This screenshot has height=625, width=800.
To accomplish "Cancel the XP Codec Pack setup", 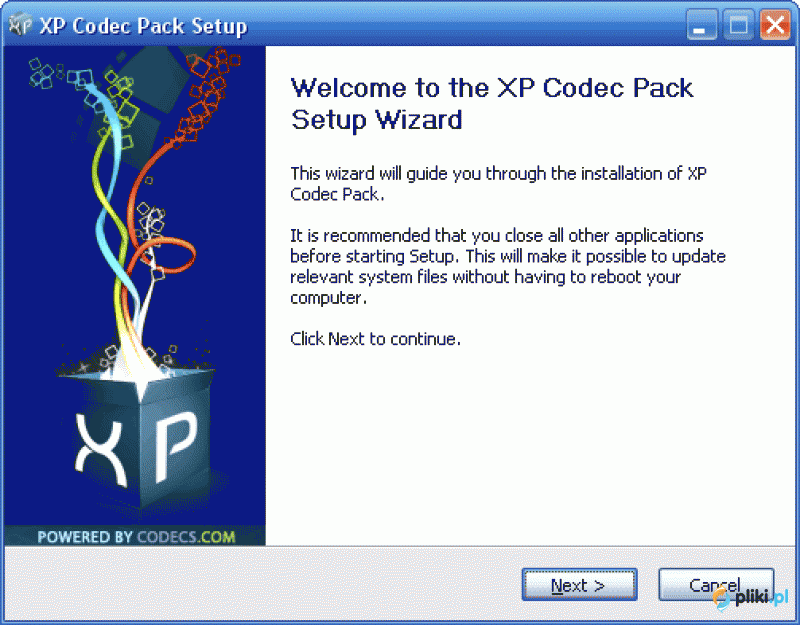I will pyautogui.click(x=716, y=585).
